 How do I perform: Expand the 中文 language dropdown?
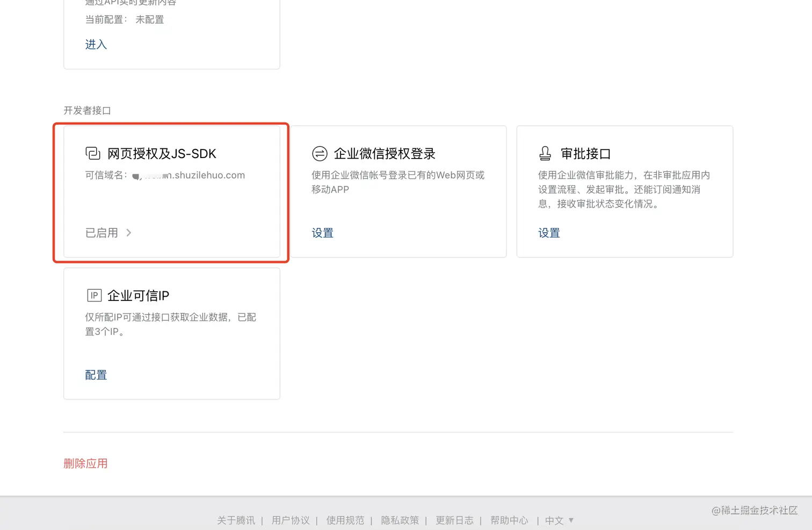point(560,520)
